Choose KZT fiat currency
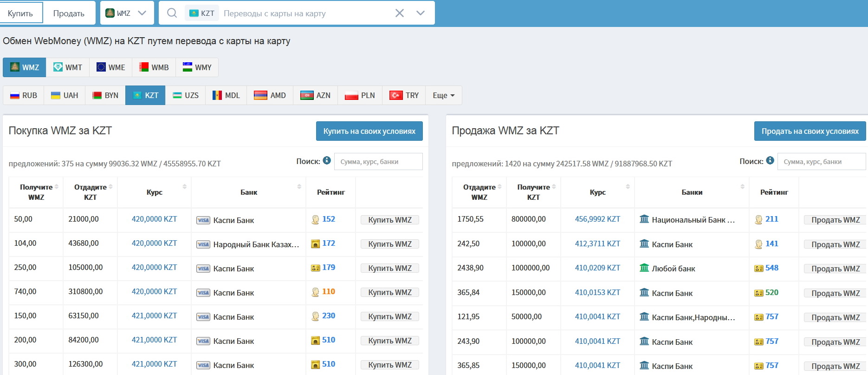868x375 pixels. click(x=145, y=95)
